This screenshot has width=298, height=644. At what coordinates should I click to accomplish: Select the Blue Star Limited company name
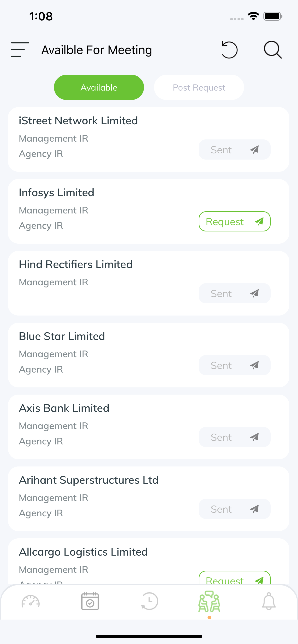62,336
